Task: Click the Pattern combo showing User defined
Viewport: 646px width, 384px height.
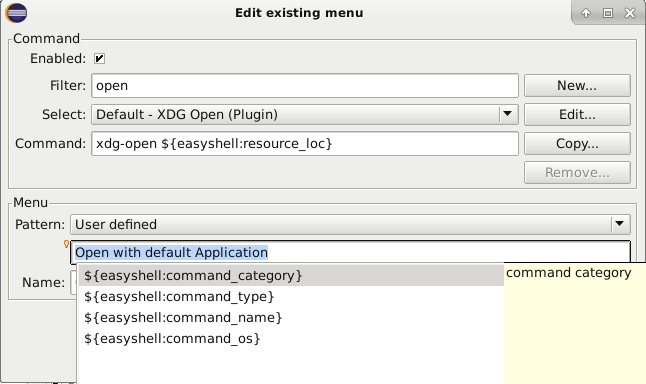Action: [x=350, y=224]
